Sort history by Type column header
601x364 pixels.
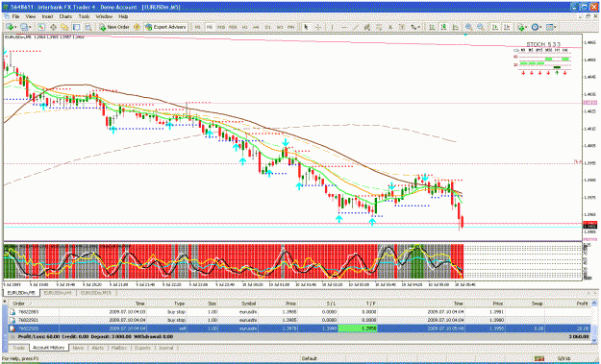168,303
